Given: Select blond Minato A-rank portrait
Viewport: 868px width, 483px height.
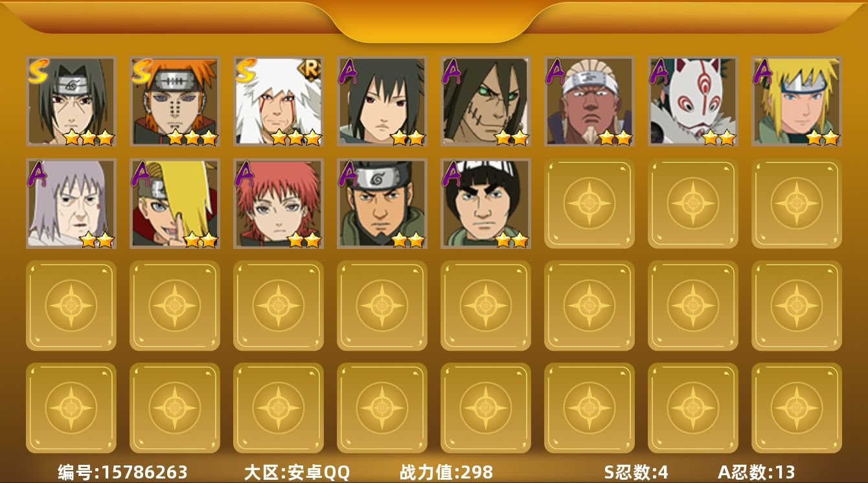Looking at the screenshot, I should click(x=797, y=101).
